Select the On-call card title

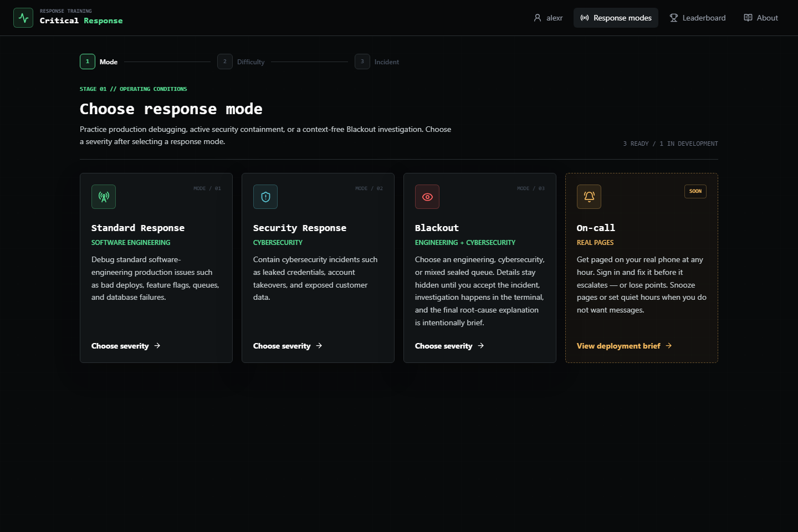coord(596,228)
